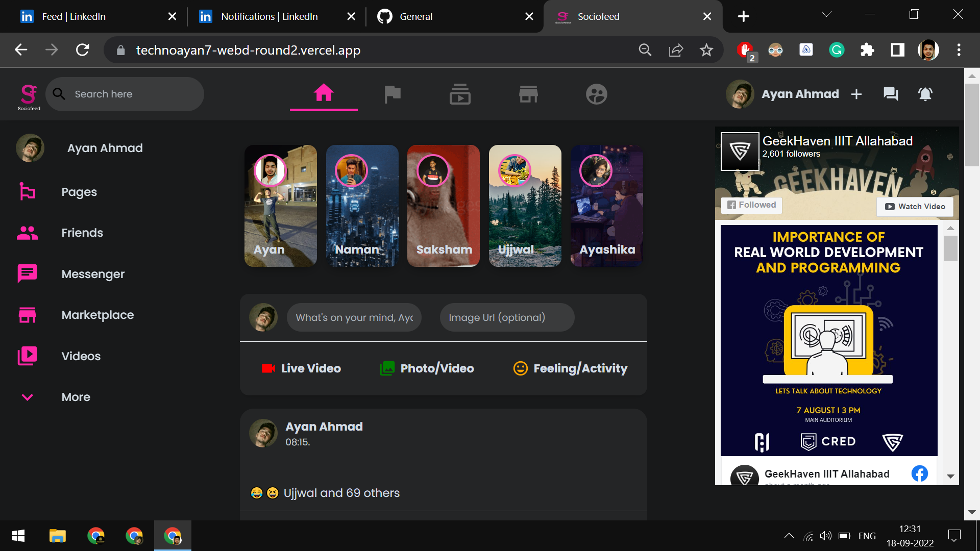Click the Facebook icon in GeekHaven post

(x=919, y=473)
